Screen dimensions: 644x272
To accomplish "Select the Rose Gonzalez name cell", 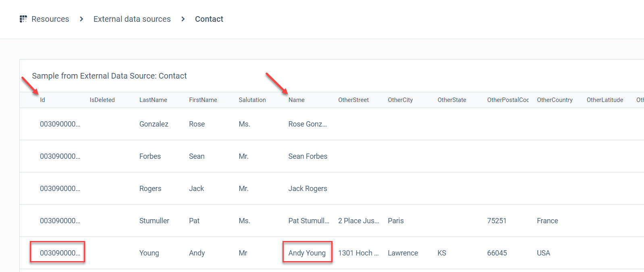I will tap(307, 124).
